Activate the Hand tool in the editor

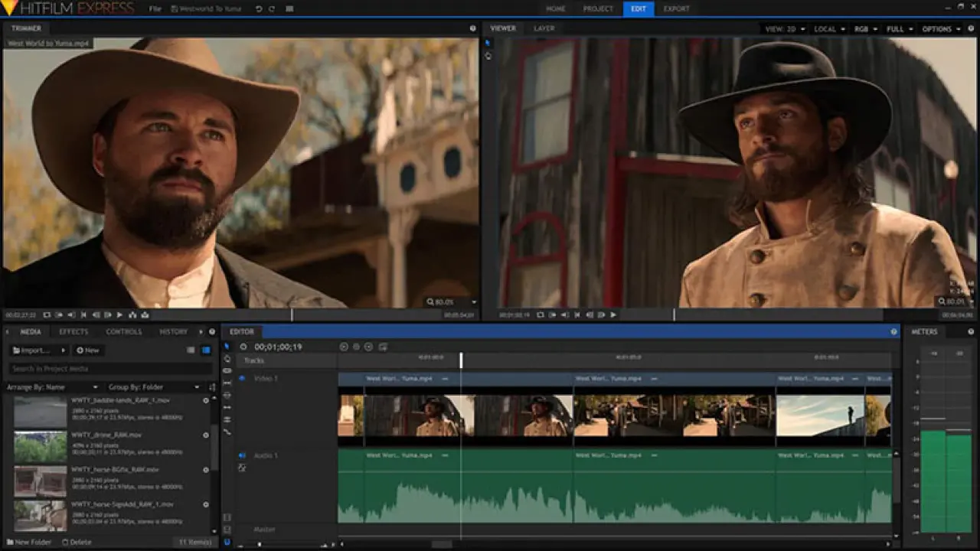pyautogui.click(x=227, y=359)
